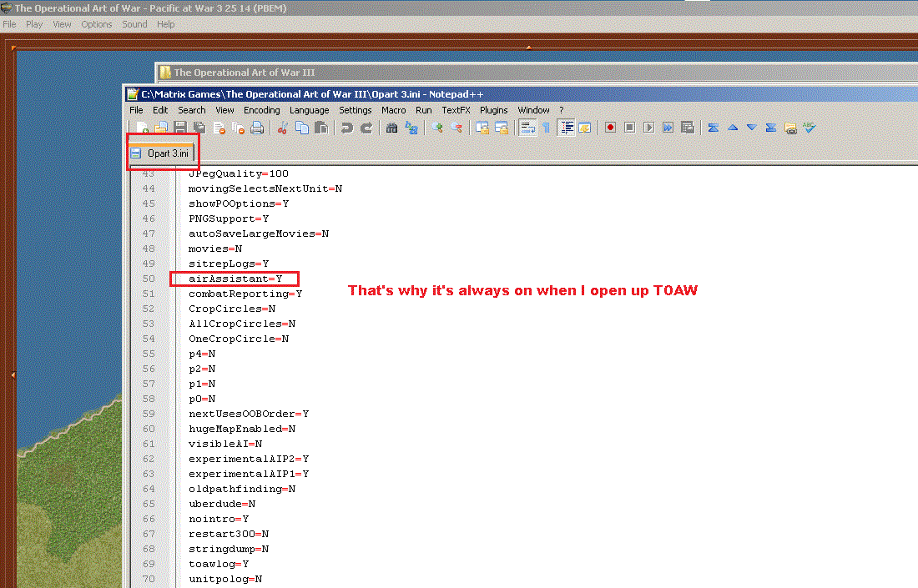Toggle show all characters pilcrow icon

tap(547, 128)
